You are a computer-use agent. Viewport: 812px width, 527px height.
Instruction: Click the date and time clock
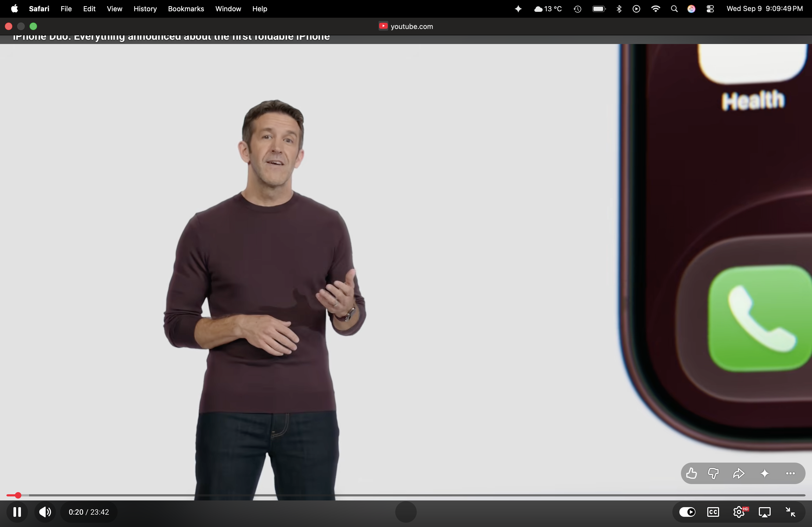764,9
